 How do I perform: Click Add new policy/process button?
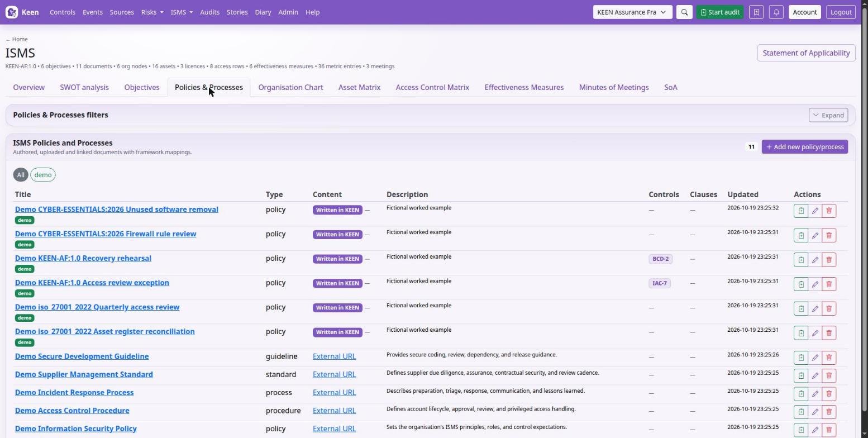point(805,147)
